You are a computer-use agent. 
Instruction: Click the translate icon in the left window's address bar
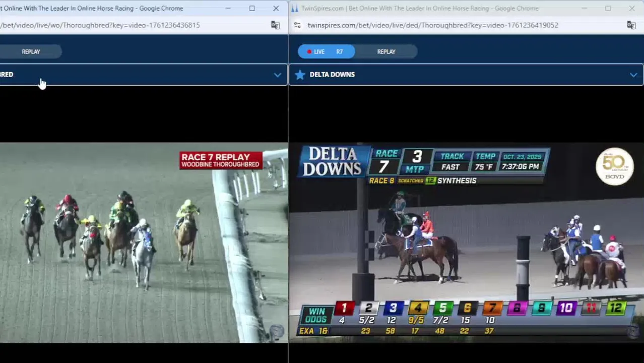click(275, 25)
